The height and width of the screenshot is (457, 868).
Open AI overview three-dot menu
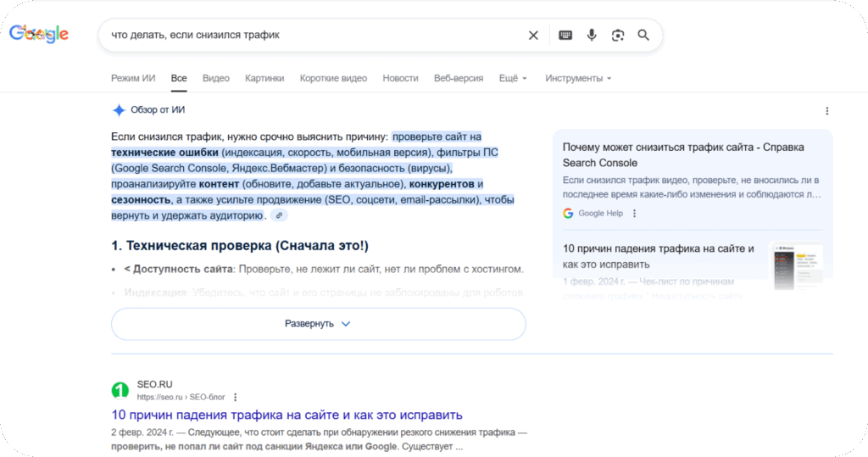coord(827,111)
